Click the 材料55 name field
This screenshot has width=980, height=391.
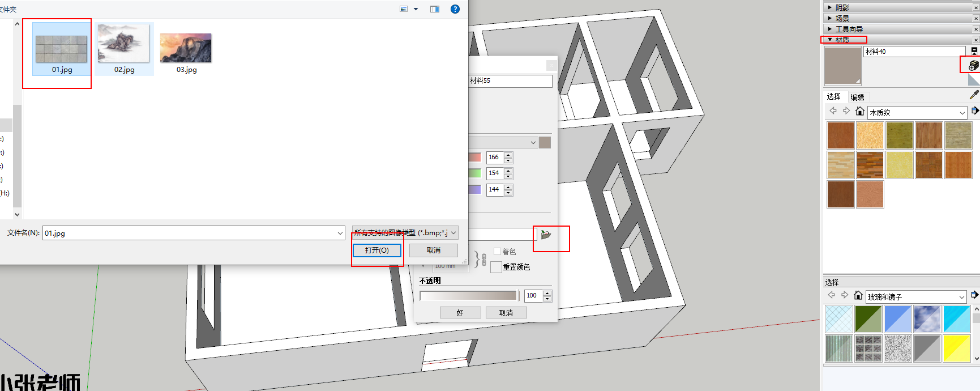(x=510, y=81)
